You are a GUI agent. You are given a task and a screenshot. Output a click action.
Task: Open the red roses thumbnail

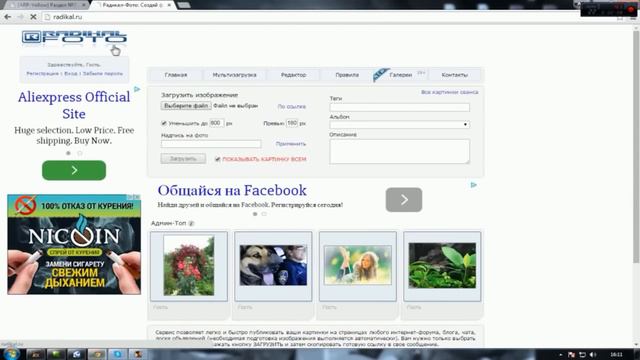[x=189, y=266]
